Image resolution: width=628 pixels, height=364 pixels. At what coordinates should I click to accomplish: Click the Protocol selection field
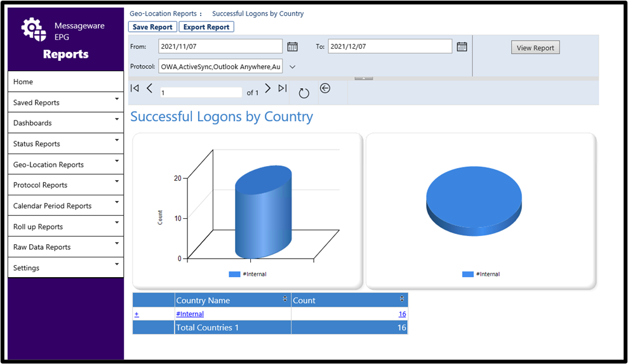click(220, 67)
